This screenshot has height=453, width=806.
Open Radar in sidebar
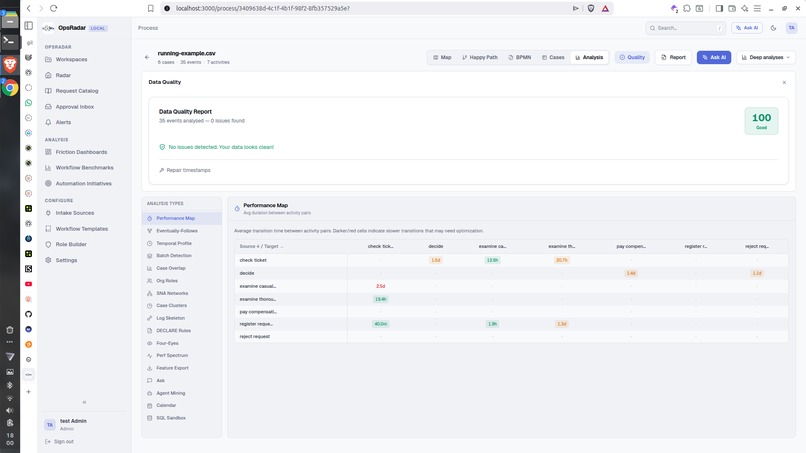(63, 75)
